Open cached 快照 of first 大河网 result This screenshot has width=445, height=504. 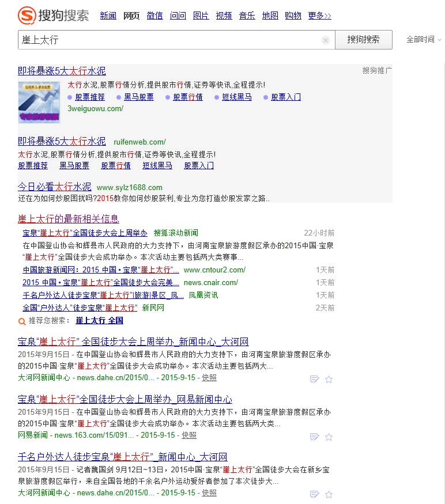209,378
